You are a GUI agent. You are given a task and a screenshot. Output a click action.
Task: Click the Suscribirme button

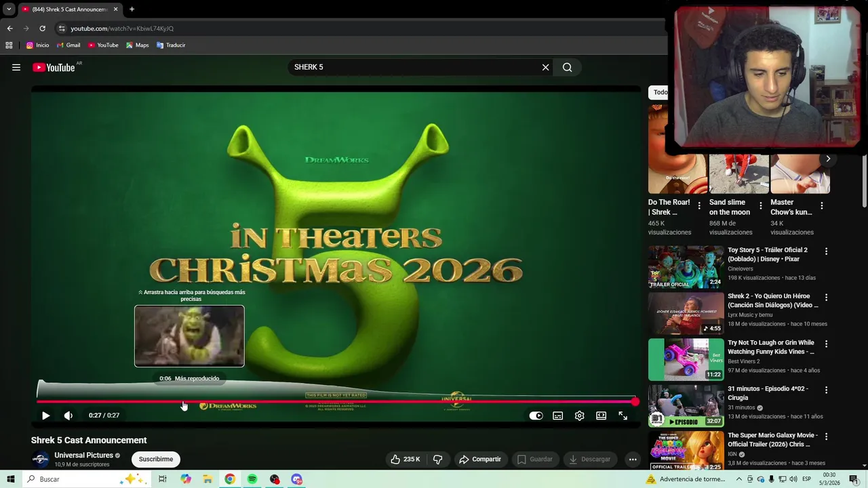coord(156,459)
